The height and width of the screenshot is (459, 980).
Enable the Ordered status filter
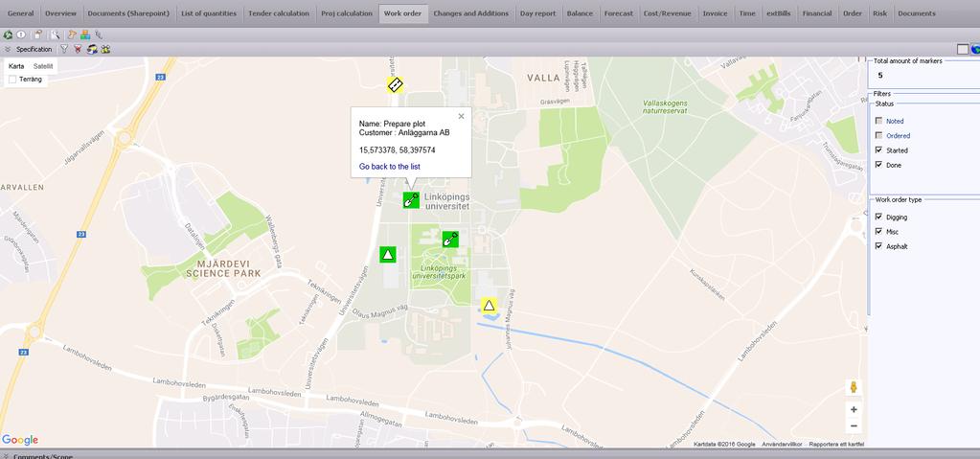[878, 135]
